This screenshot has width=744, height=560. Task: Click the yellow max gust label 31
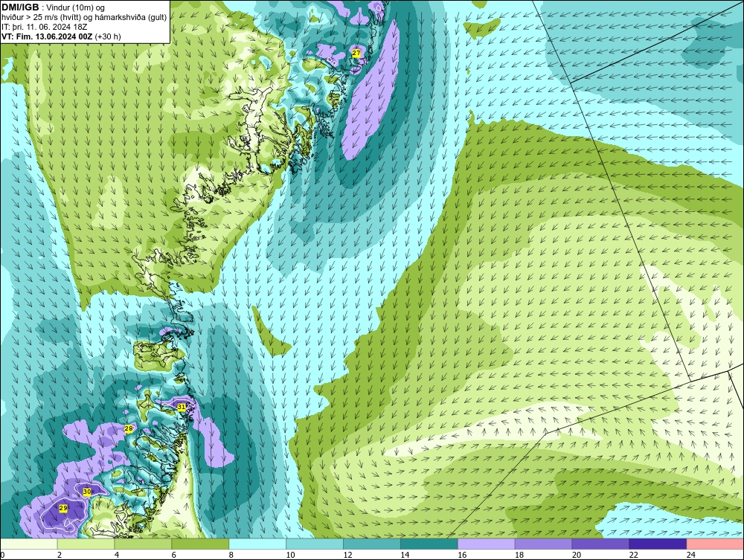tap(182, 407)
